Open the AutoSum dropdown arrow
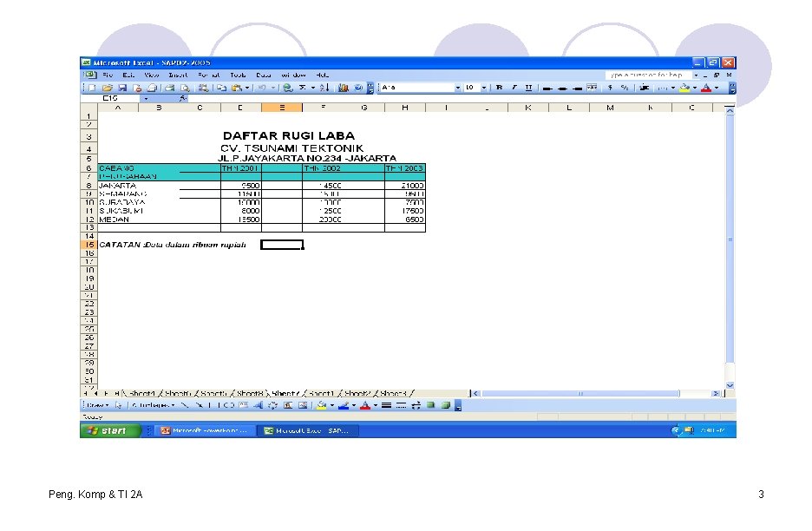This screenshot has height=531, width=812. (x=313, y=88)
